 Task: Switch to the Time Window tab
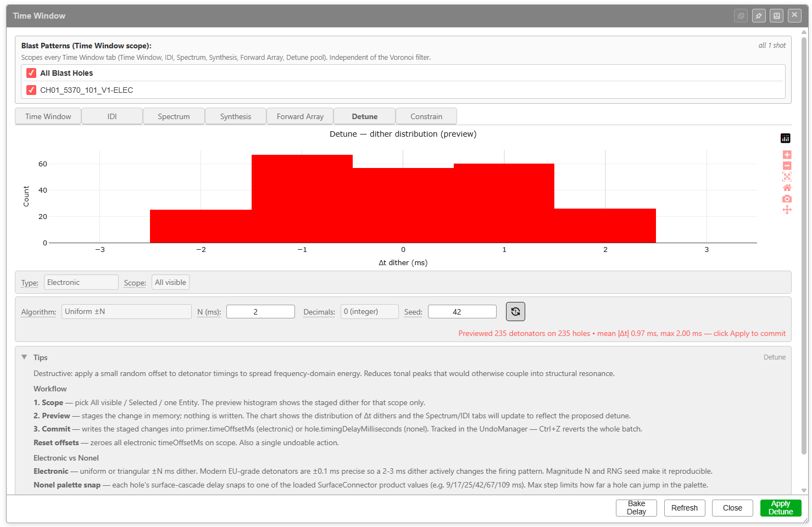click(x=48, y=116)
